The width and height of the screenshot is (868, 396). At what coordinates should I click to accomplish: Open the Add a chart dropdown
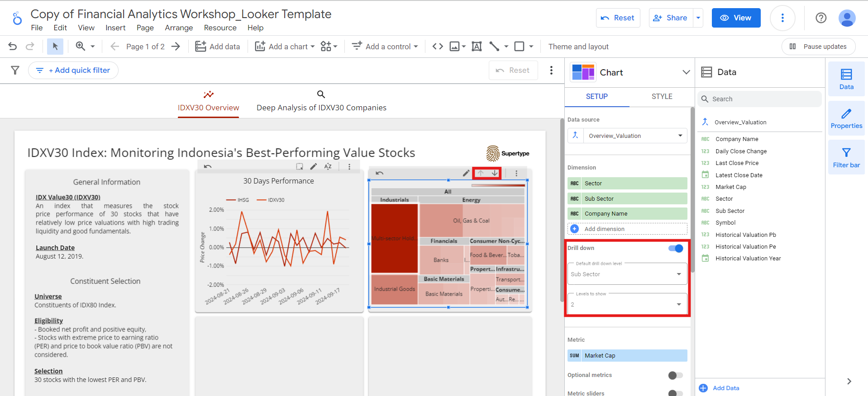coord(285,47)
